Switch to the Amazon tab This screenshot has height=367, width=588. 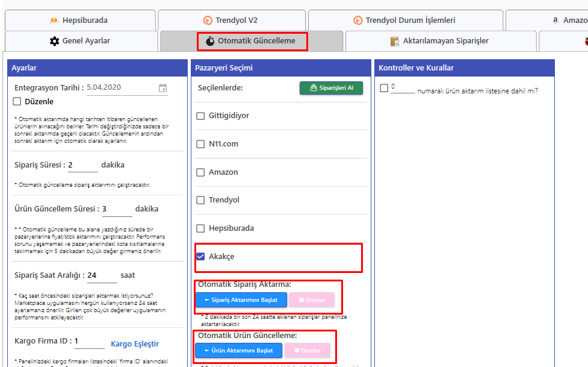tap(547, 20)
